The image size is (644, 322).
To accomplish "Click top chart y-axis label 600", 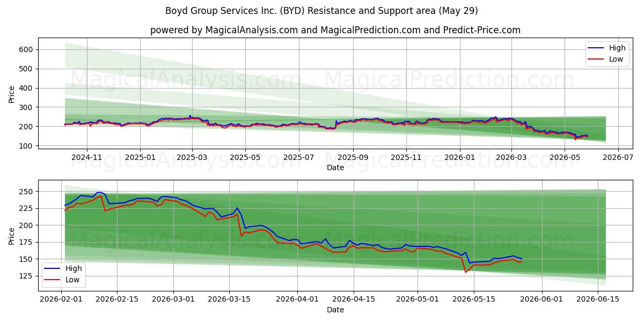I will click(x=27, y=49).
